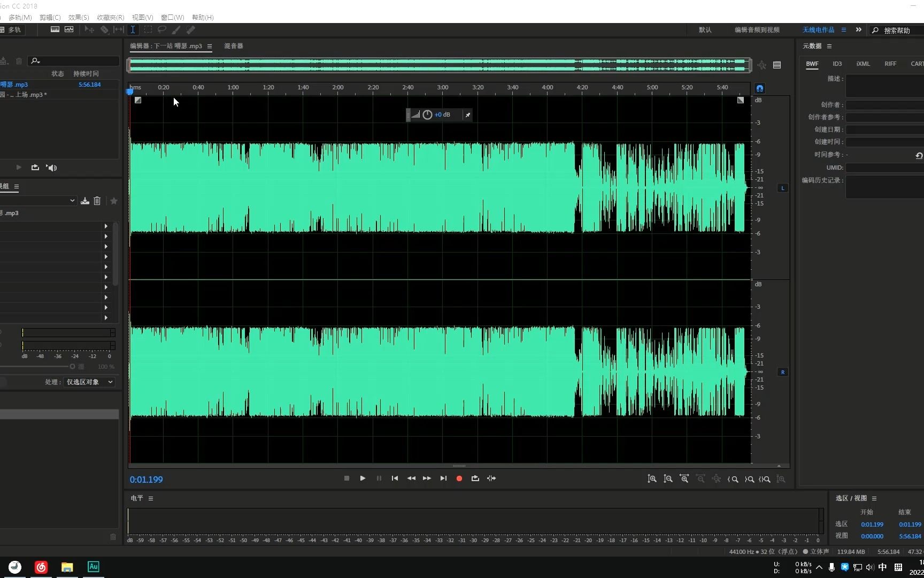Select 编辑音频到视频 workspace
Viewport: 924px width, 578px height.
[757, 30]
